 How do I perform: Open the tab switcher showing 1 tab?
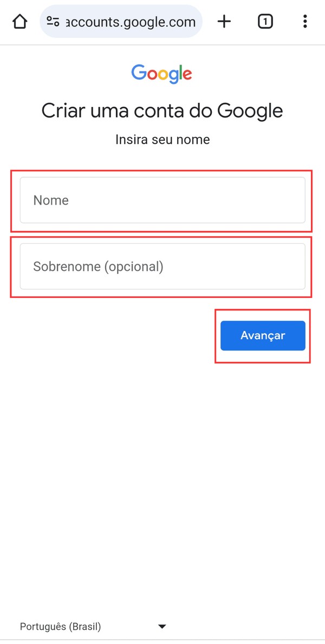[x=265, y=22]
